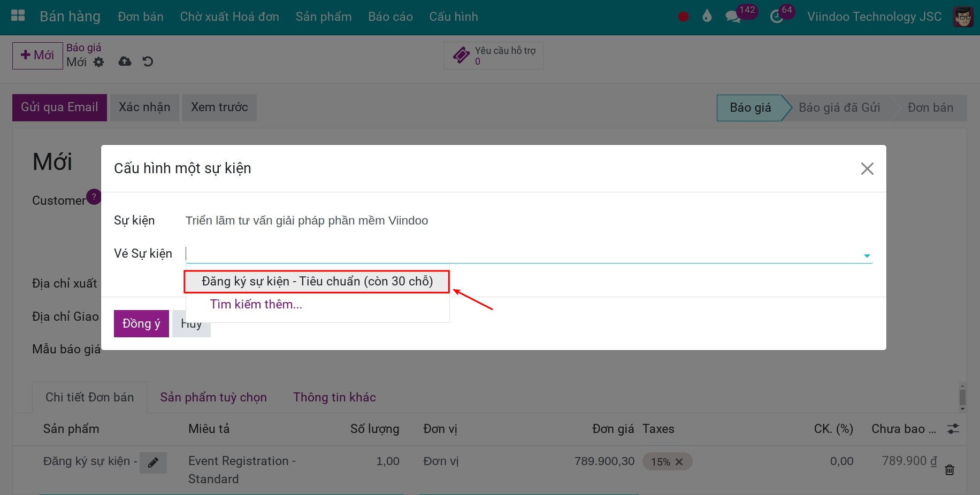Screen dimensions: 980x495
Task: Click the discard changes undo icon
Action: pos(148,61)
